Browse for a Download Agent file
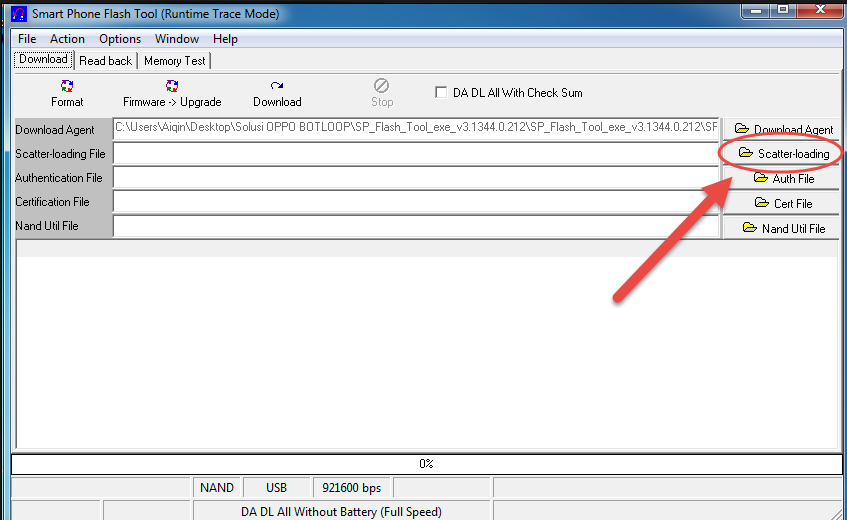Image resolution: width=847 pixels, height=520 pixels. pyautogui.click(x=782, y=129)
